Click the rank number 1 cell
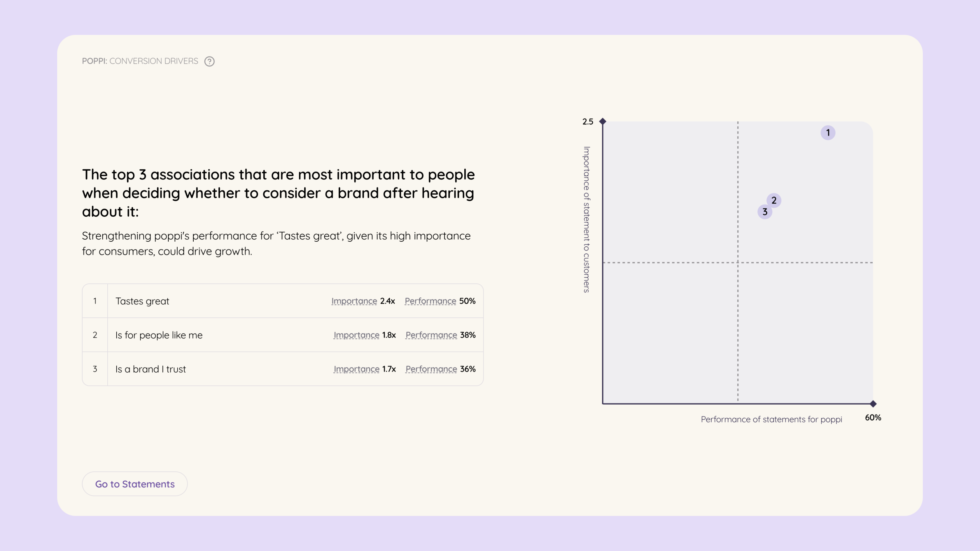 95,301
